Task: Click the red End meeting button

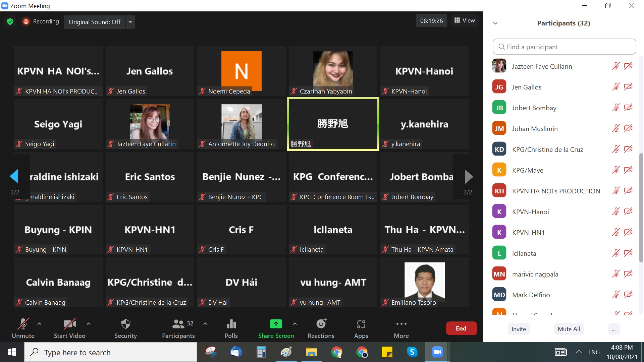Action: point(461,328)
